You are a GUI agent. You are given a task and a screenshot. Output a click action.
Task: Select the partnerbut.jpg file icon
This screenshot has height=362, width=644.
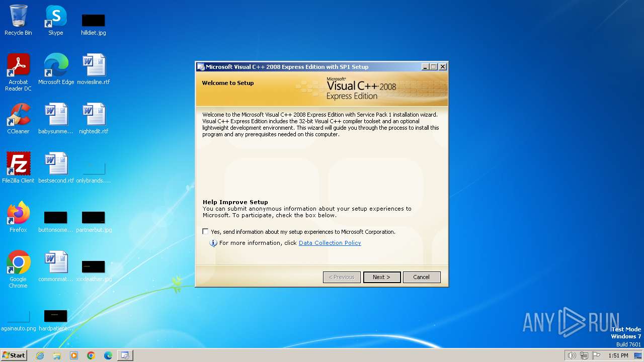[94, 222]
